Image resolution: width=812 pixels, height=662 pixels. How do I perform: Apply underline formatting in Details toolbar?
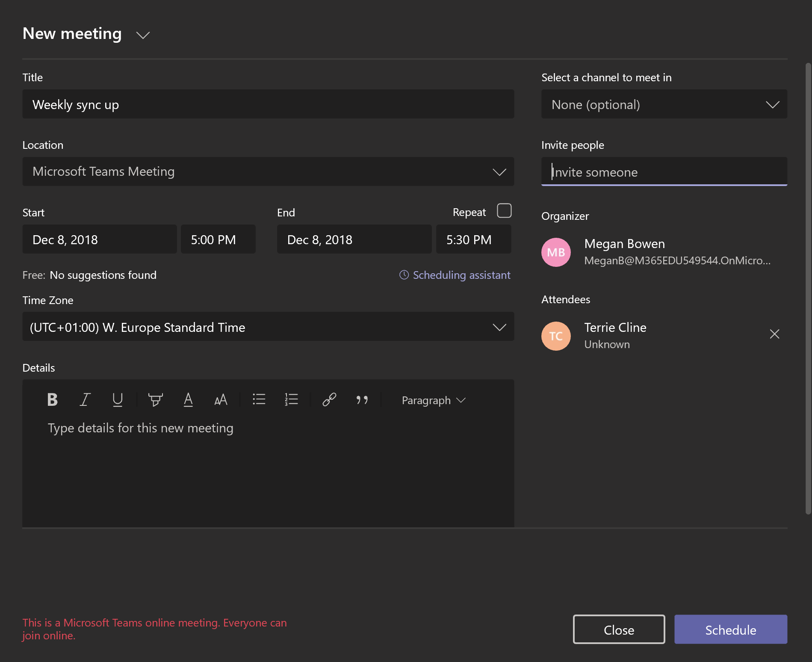point(118,400)
